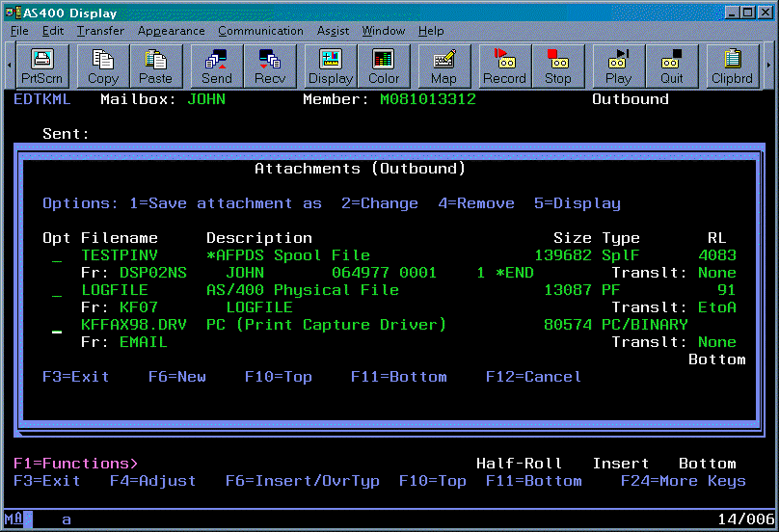Screen dimensions: 779x532
Task: Click the EMAIL source name
Action: point(143,342)
